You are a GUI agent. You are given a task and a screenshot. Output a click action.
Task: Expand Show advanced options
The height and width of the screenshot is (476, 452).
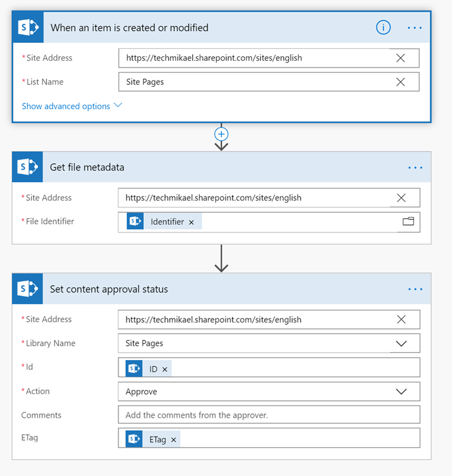[x=66, y=106]
